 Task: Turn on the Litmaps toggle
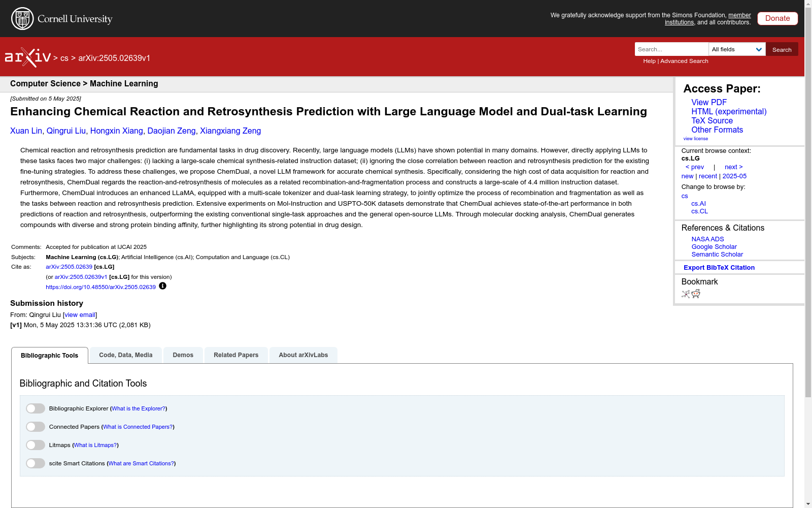[36, 445]
